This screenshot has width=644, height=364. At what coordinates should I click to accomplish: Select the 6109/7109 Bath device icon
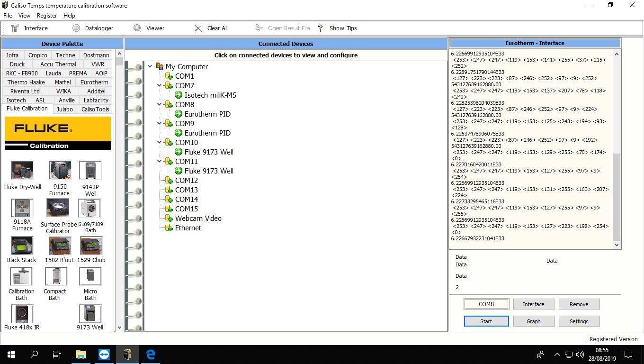click(90, 208)
